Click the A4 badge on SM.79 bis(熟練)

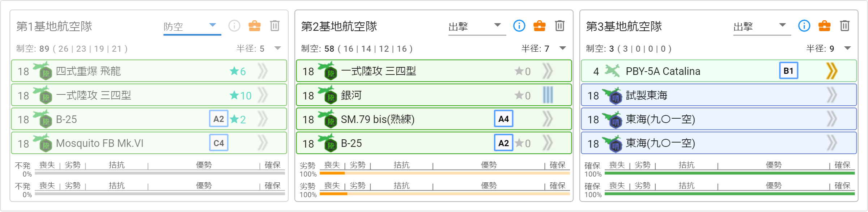point(503,119)
